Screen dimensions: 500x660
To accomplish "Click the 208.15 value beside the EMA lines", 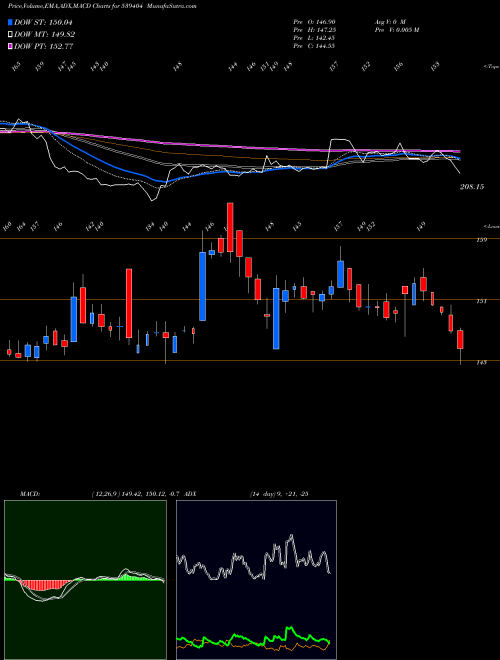I will [x=472, y=186].
